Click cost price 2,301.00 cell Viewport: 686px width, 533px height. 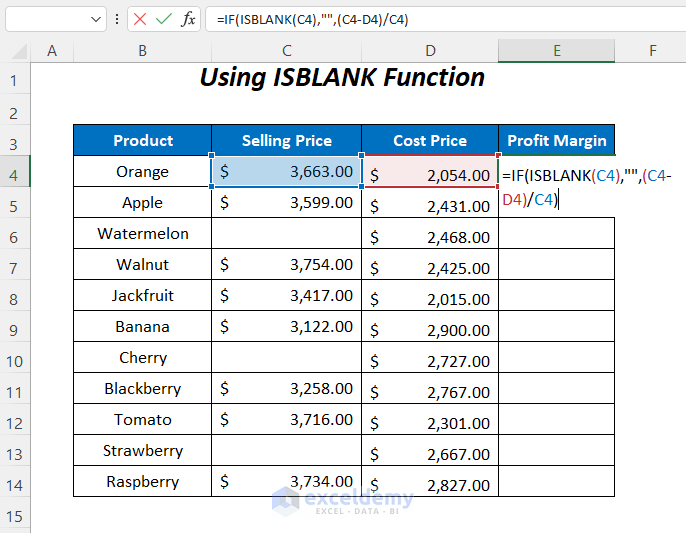point(430,419)
